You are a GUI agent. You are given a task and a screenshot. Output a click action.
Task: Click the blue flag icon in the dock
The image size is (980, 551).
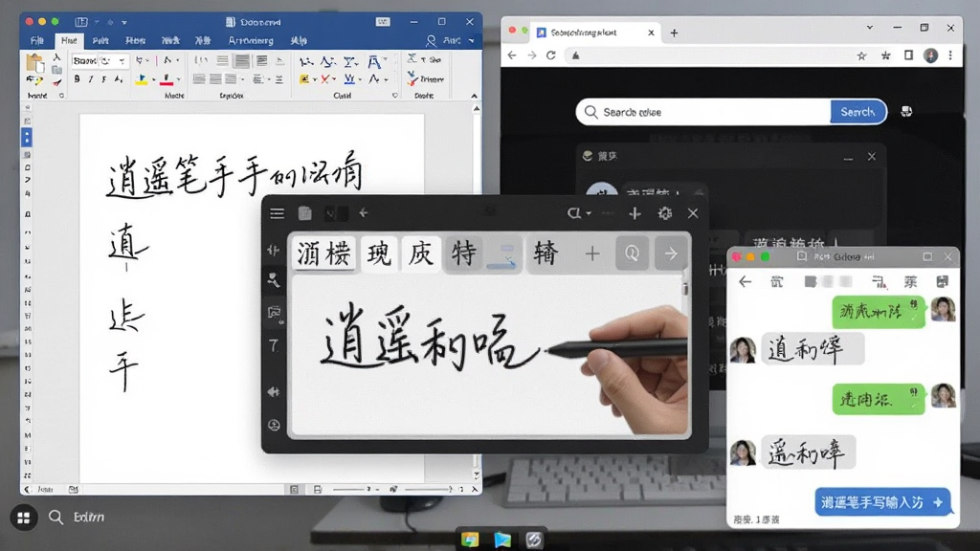click(x=501, y=540)
